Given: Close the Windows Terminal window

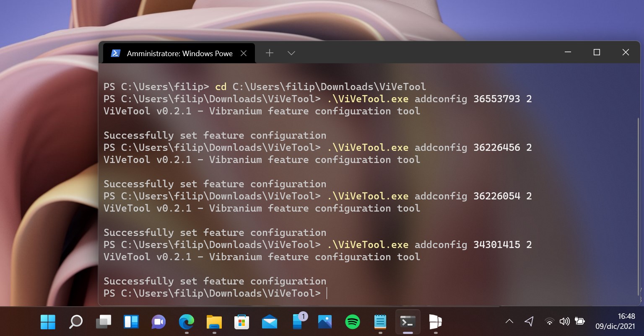Looking at the screenshot, I should [626, 52].
